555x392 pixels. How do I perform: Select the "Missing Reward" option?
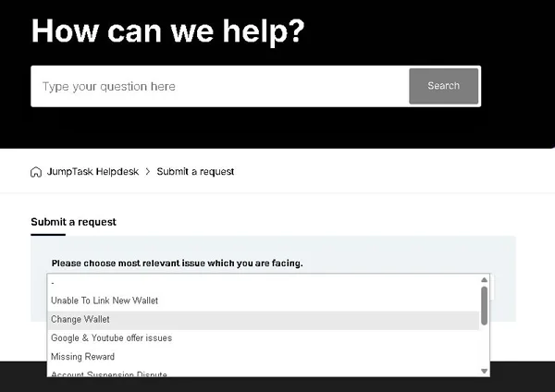(x=81, y=356)
